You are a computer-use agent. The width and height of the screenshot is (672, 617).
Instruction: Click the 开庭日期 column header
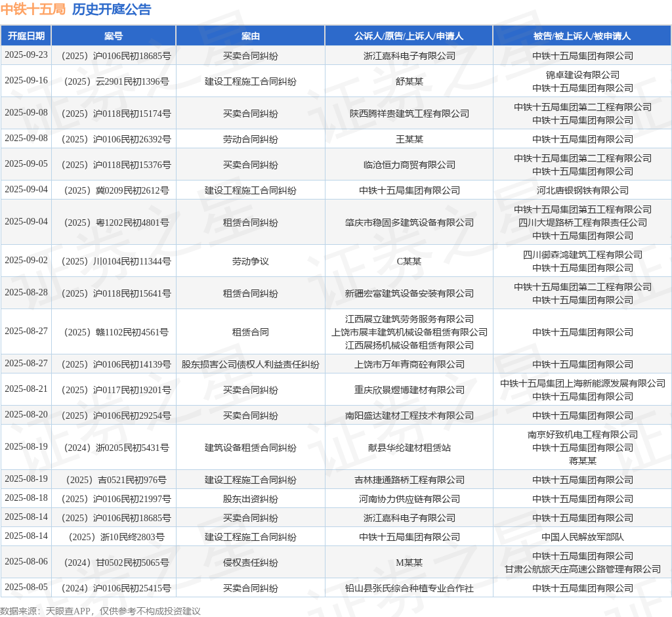[x=26, y=36]
